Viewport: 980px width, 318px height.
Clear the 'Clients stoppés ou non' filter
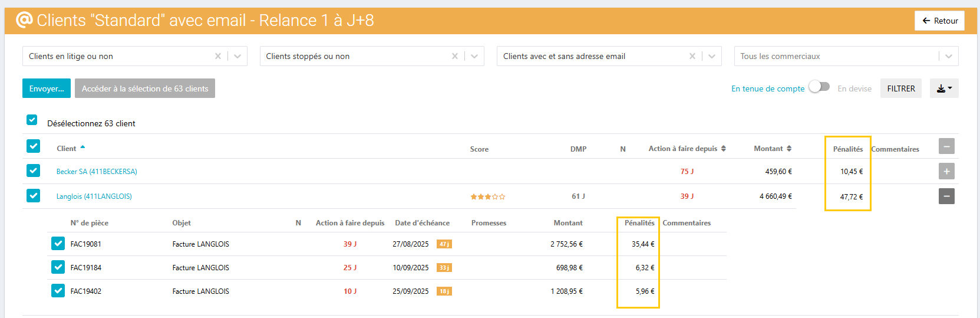(455, 56)
